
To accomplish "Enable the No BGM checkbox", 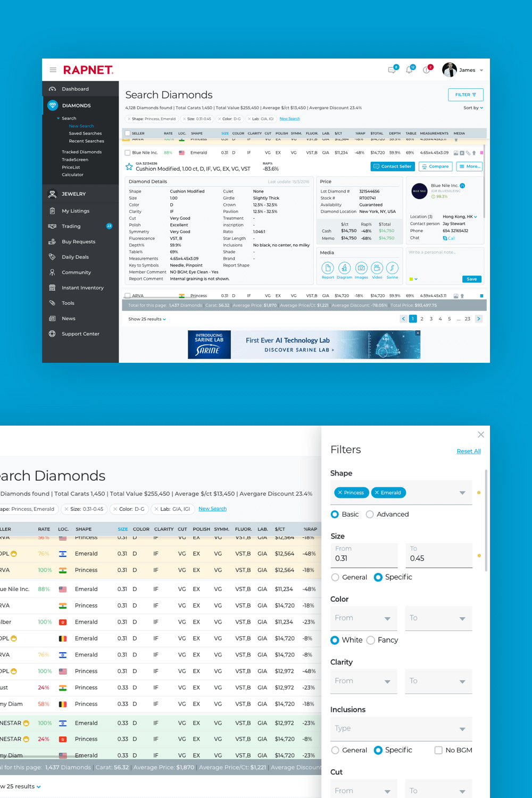I will click(x=438, y=750).
